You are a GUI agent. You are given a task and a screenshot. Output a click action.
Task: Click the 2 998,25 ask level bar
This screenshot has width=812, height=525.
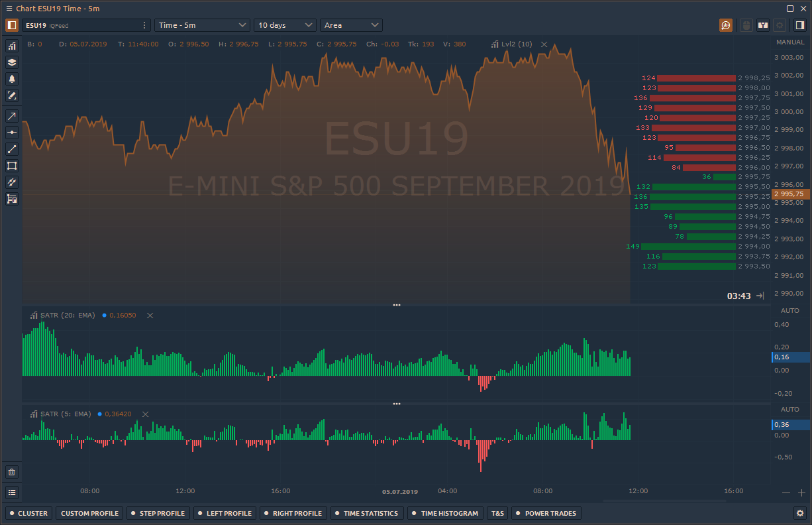(x=696, y=78)
